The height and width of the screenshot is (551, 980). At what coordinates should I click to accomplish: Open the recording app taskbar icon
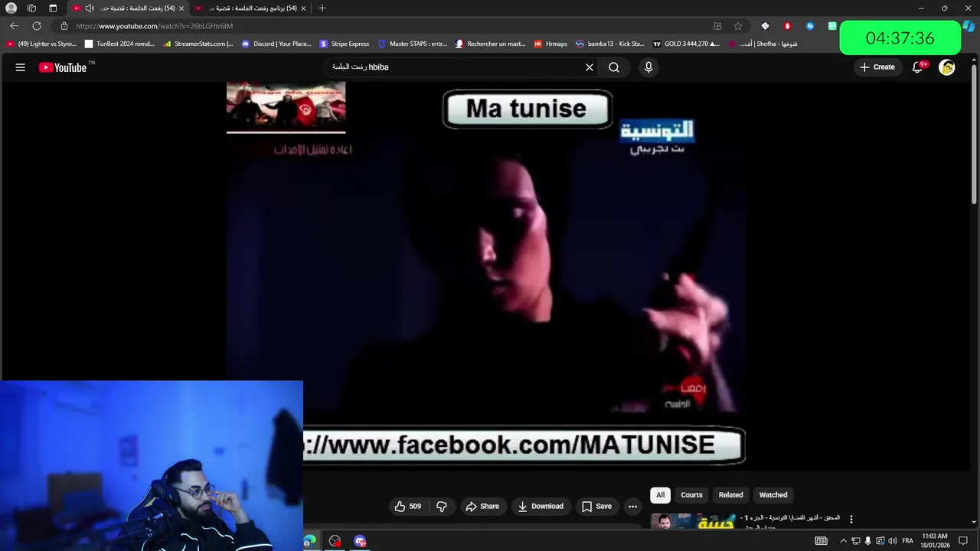(x=335, y=541)
